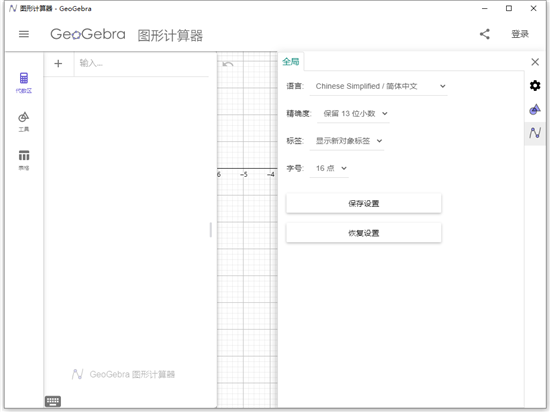The height and width of the screenshot is (412, 550).
Task: Close the settings panel
Action: (535, 62)
